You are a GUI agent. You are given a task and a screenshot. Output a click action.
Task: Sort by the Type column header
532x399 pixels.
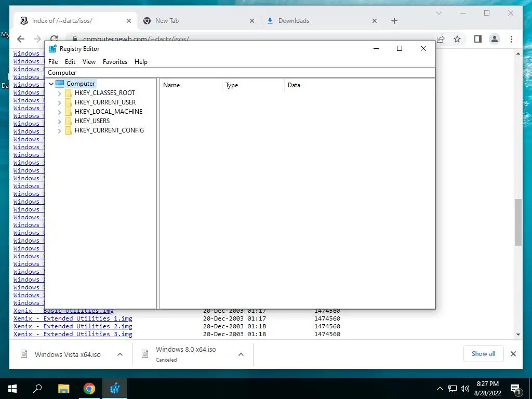click(253, 85)
